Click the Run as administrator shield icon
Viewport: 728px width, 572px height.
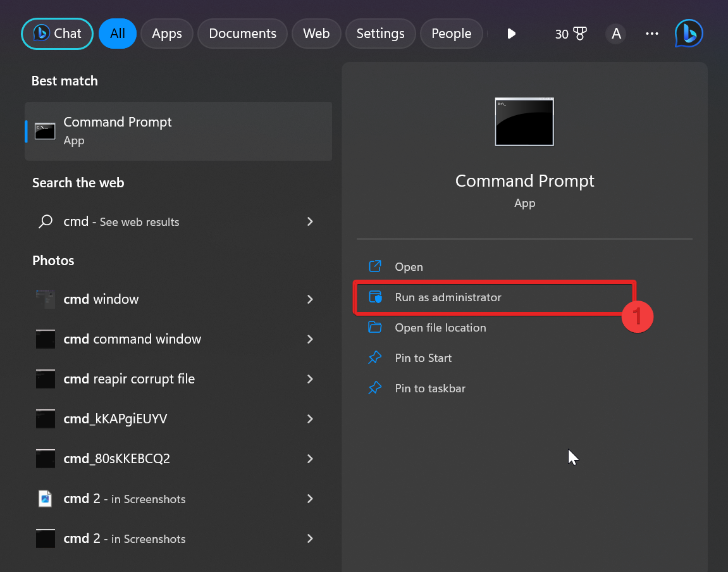click(x=374, y=297)
